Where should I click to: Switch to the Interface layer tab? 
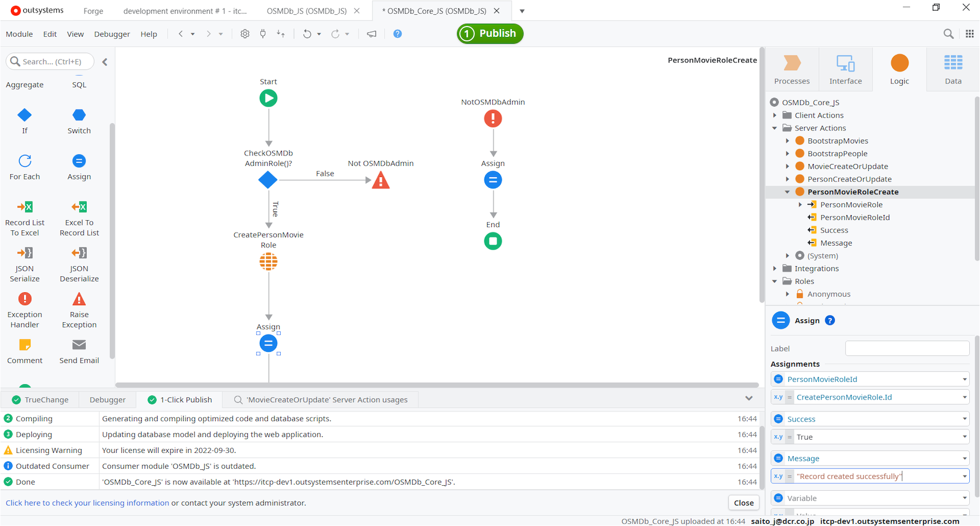[x=846, y=69]
